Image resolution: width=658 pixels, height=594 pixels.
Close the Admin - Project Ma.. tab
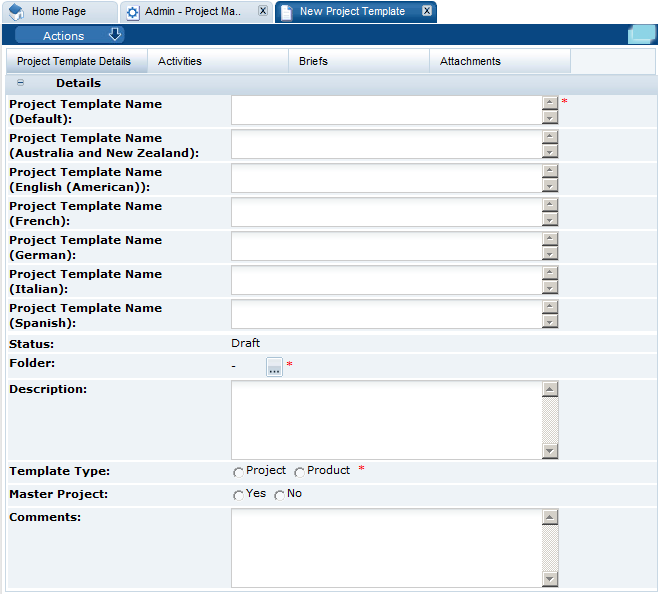pyautogui.click(x=263, y=11)
